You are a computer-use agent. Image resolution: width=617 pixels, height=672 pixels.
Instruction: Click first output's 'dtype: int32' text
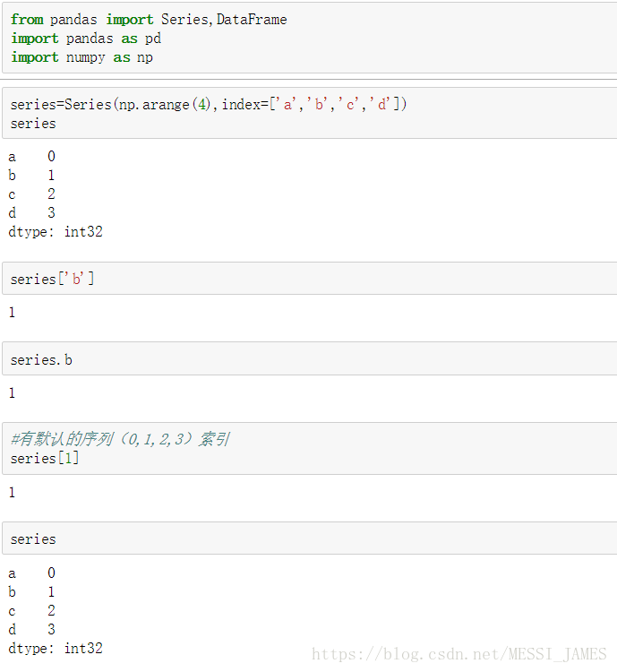coord(56,232)
